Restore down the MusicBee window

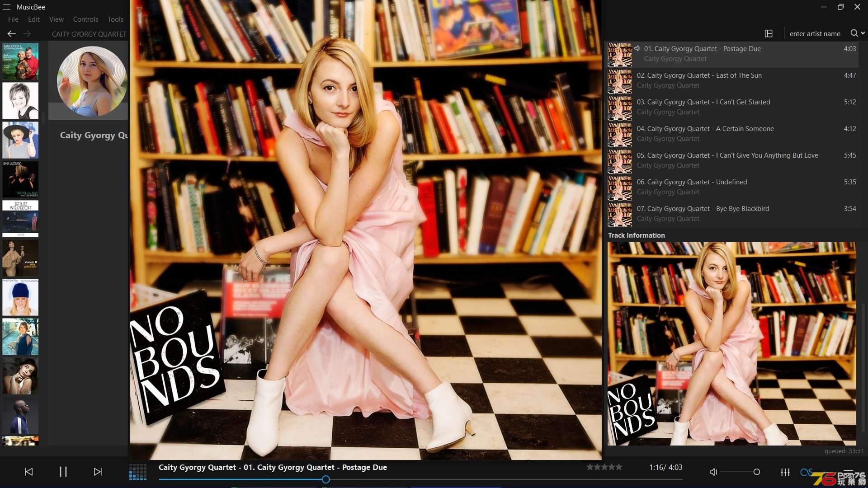click(x=840, y=7)
